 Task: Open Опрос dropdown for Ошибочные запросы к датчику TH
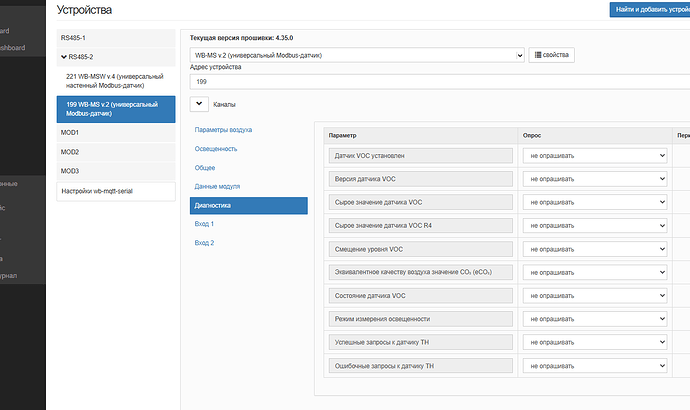coord(597,366)
